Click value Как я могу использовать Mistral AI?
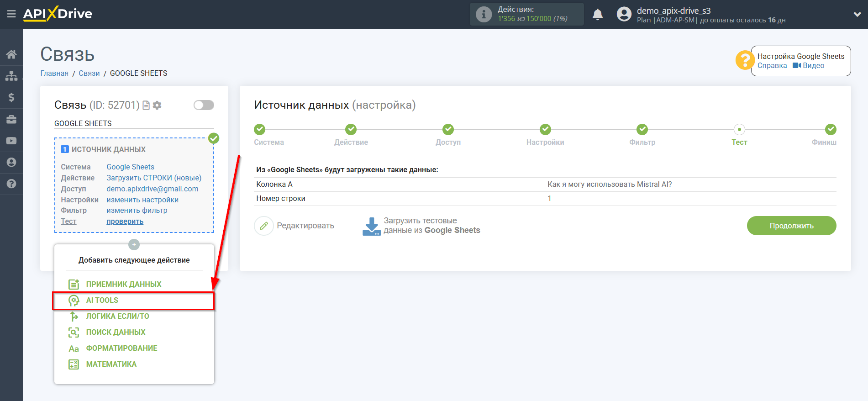This screenshot has height=401, width=868. coord(610,184)
